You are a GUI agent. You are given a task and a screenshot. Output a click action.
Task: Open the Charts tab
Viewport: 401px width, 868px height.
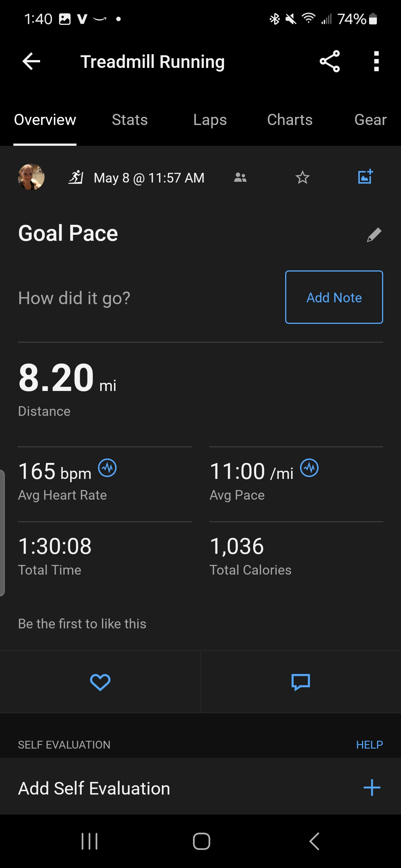pos(290,120)
